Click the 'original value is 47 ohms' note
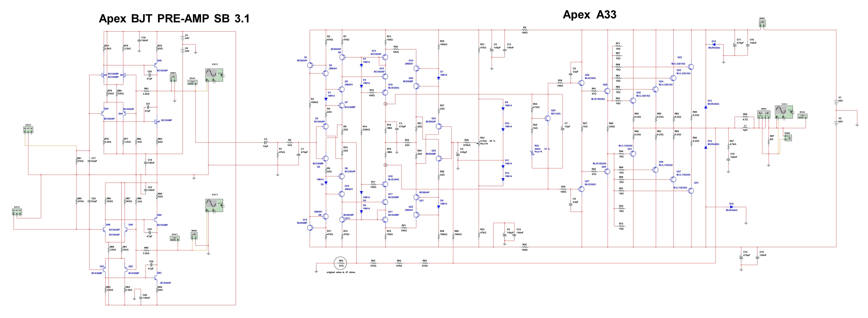This screenshot has width=868, height=318. [341, 272]
